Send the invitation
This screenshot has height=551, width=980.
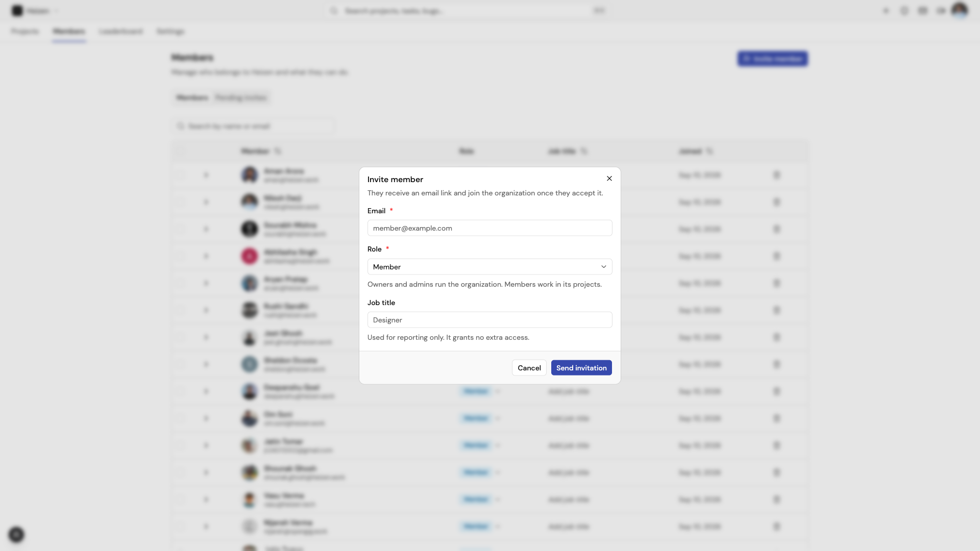tap(581, 368)
